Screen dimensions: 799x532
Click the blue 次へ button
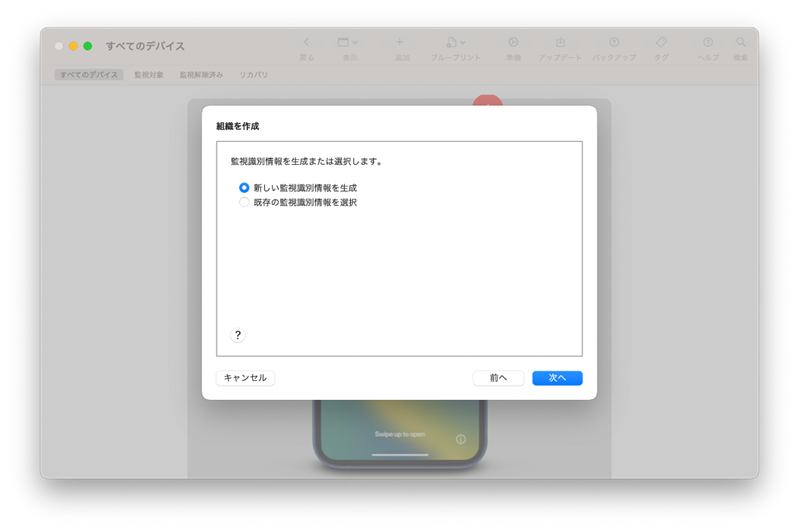[557, 378]
